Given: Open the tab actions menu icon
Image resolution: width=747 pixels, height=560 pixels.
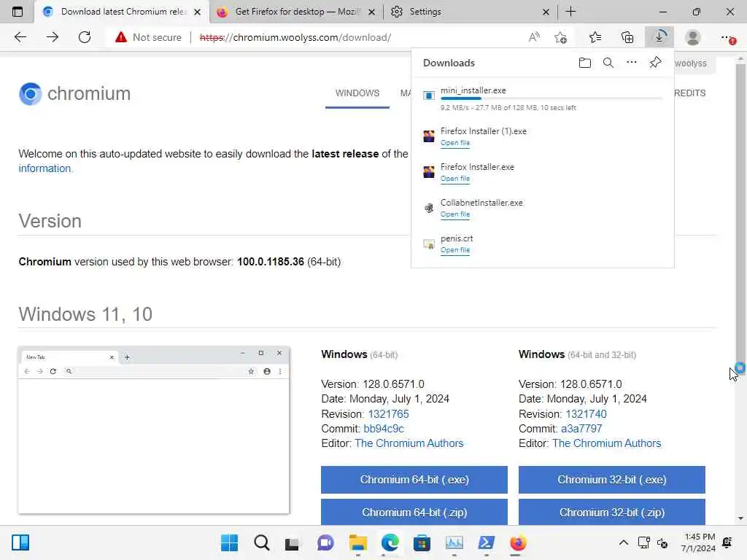Looking at the screenshot, I should 18,12.
